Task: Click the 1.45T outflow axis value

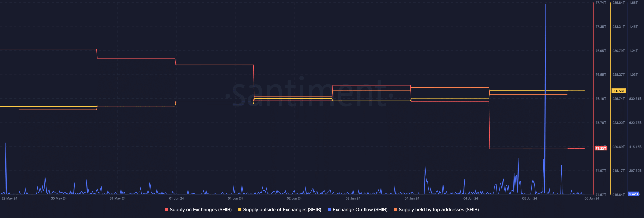Action: [x=633, y=27]
